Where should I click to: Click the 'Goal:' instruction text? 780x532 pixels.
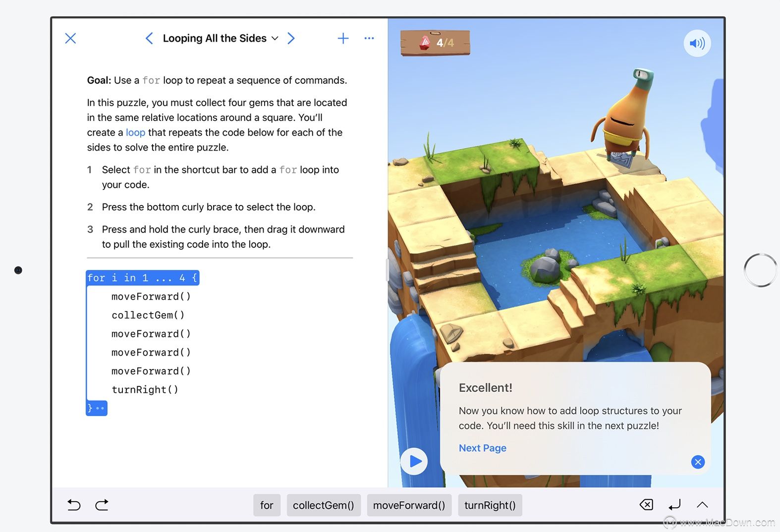(x=99, y=80)
